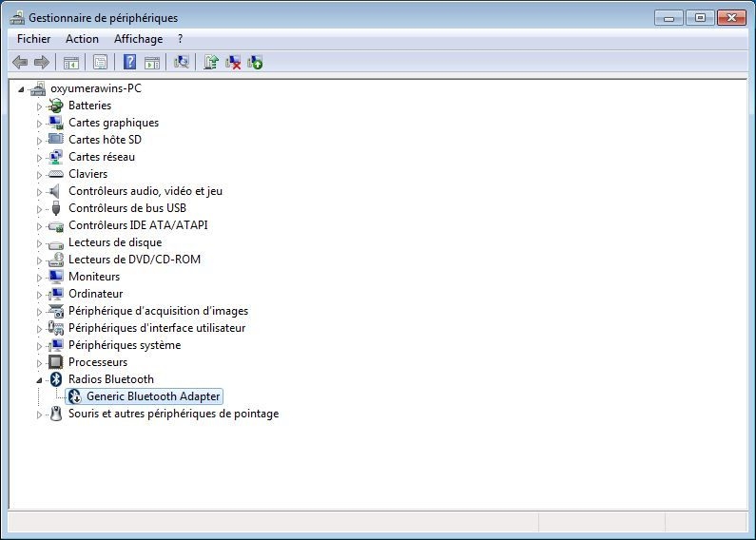Expand the Cartes graphiques category
Screen dimensions: 756x540
pyautogui.click(x=39, y=124)
